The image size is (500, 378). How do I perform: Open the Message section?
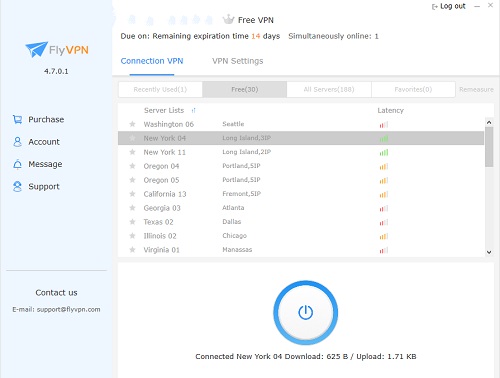coord(37,164)
